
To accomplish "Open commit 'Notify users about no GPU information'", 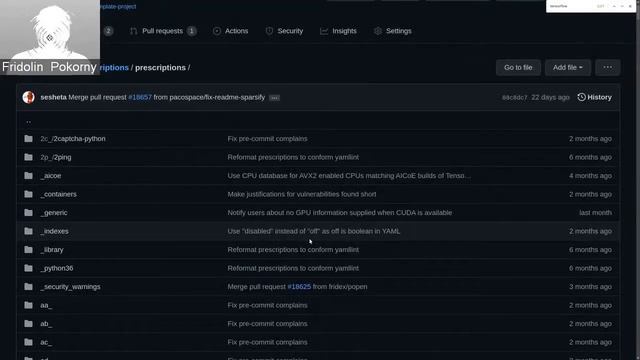I will coord(340,213).
